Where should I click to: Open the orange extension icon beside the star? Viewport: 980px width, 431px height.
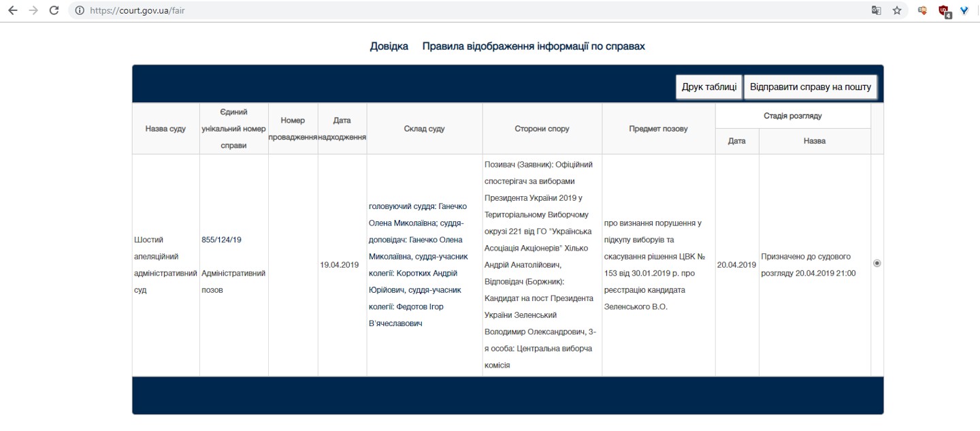click(923, 11)
